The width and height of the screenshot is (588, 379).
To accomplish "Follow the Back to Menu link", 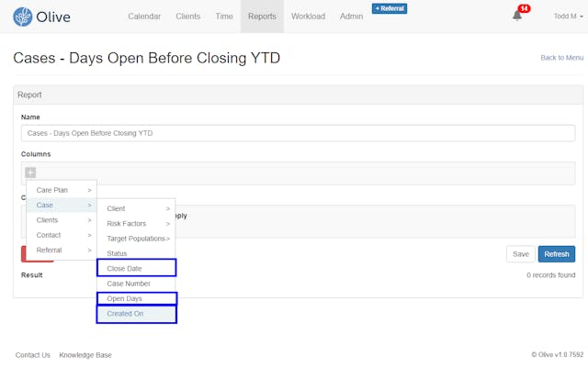I will pos(561,58).
